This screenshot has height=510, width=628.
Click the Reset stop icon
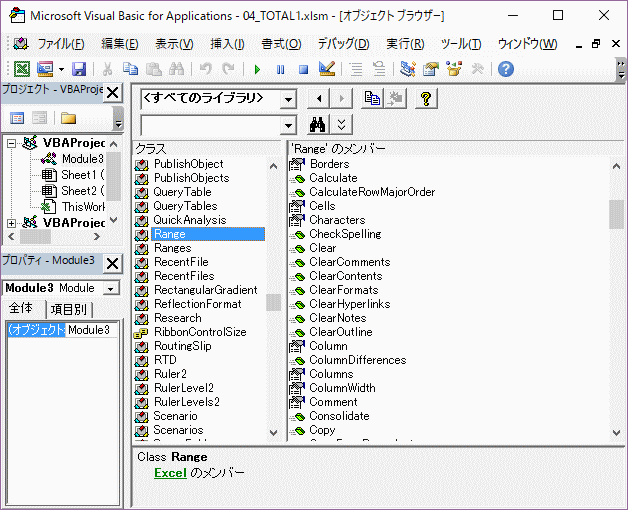(x=304, y=70)
